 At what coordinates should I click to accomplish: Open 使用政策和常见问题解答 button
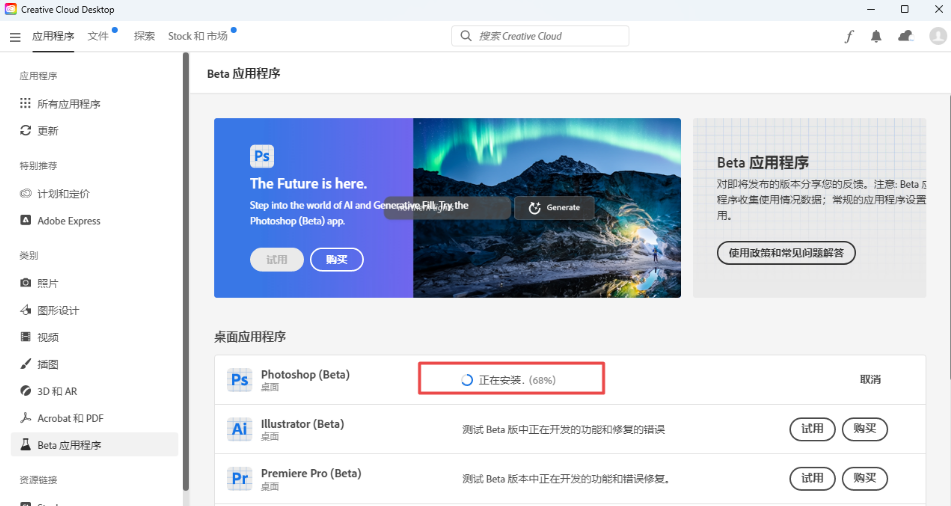[786, 253]
